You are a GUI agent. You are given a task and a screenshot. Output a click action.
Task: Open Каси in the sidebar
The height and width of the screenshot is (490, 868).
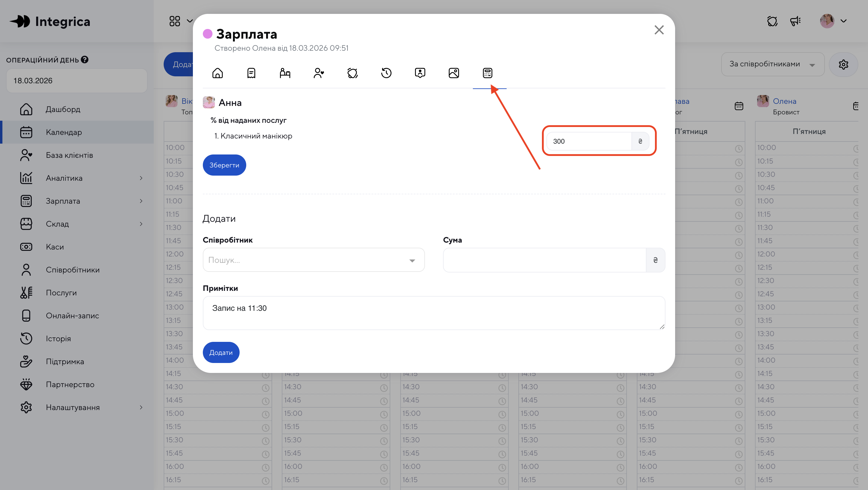(x=55, y=247)
